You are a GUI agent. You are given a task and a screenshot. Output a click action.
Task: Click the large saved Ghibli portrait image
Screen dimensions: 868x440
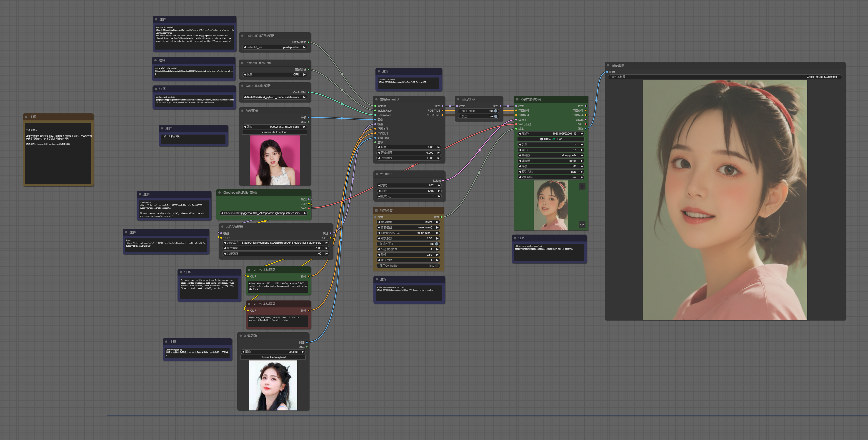725,200
